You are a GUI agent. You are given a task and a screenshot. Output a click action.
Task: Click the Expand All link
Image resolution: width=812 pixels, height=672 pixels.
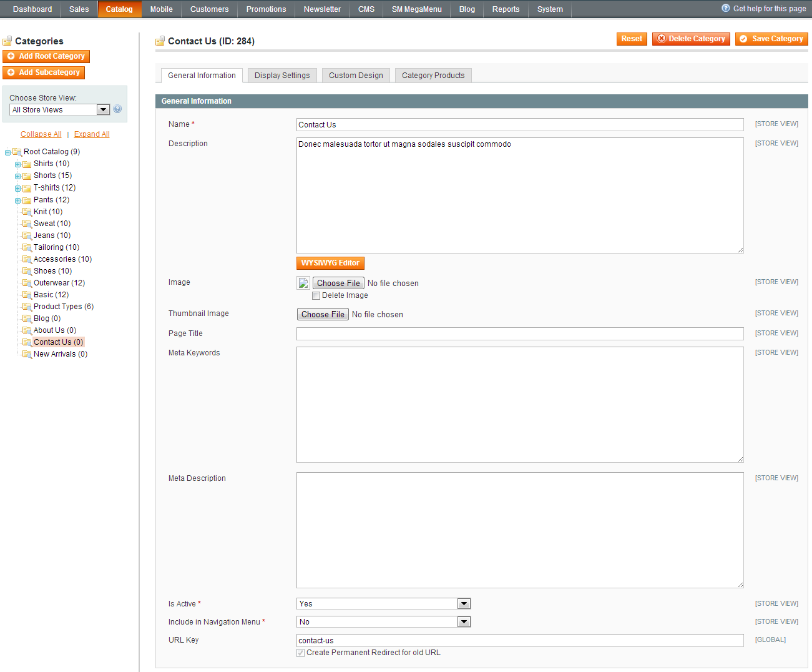point(92,134)
